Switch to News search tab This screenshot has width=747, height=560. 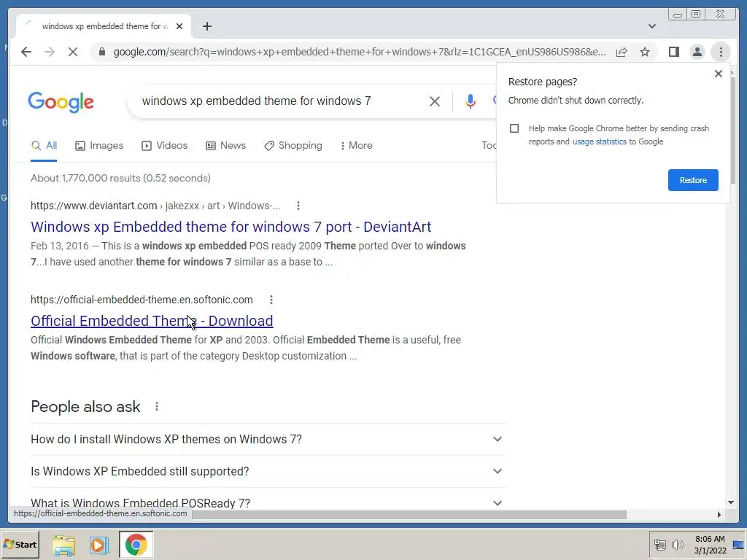coord(226,146)
